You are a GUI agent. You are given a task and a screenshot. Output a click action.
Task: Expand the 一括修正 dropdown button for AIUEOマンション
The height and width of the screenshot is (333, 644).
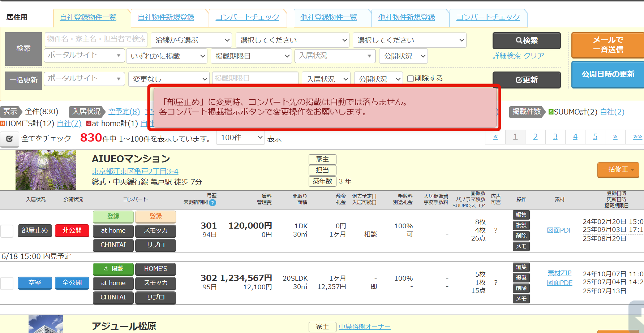618,169
